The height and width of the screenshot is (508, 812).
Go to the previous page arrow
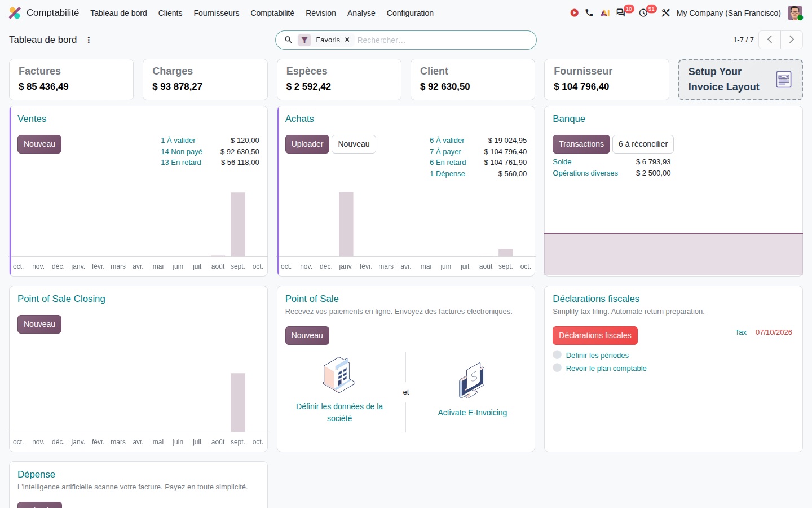(x=770, y=40)
